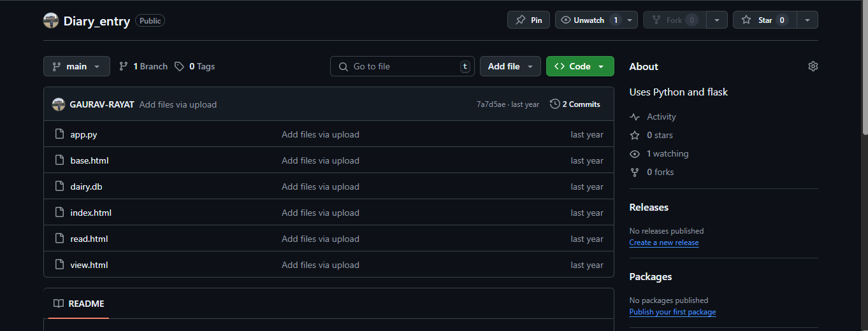View the 2 Commits history link

click(x=575, y=104)
